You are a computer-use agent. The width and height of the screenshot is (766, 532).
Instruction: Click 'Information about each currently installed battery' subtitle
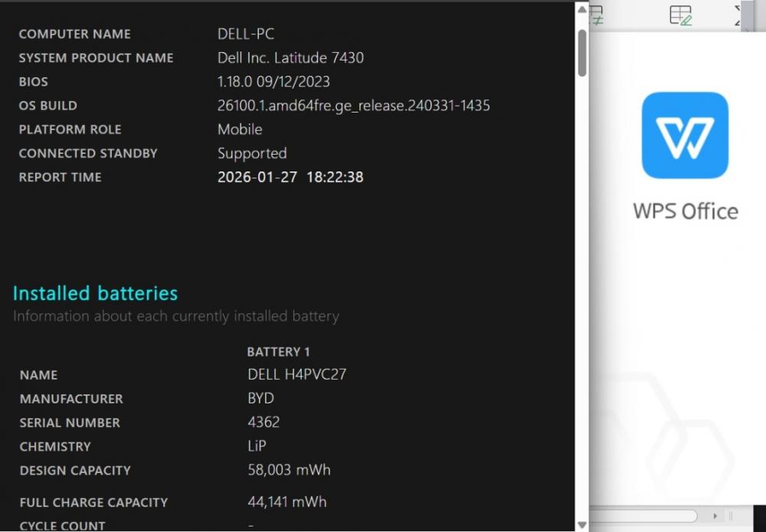click(176, 316)
